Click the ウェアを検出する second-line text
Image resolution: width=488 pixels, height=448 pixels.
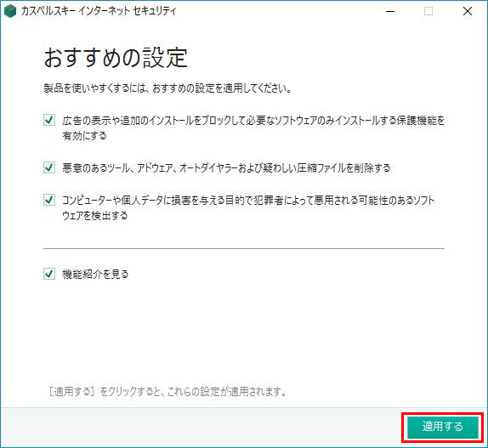(x=95, y=216)
